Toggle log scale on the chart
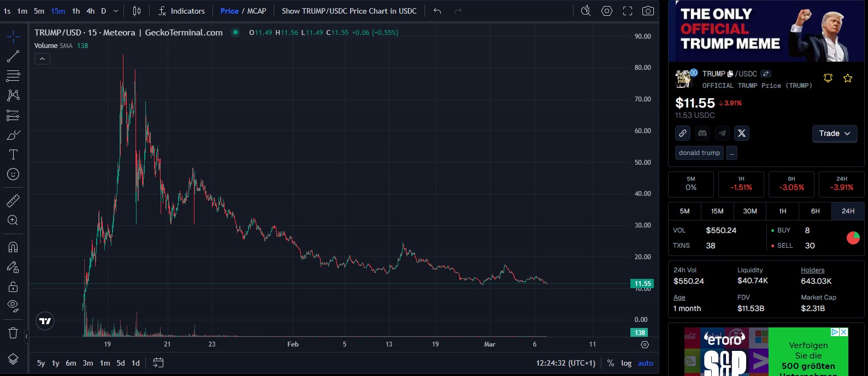The height and width of the screenshot is (376, 868). pos(626,363)
